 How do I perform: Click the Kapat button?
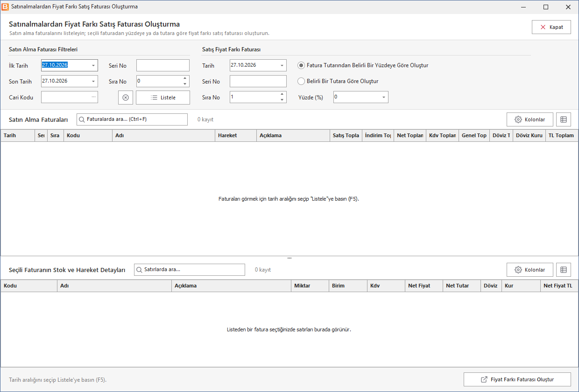point(551,27)
